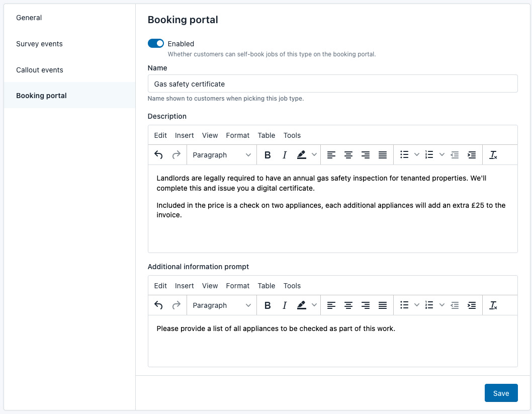
Task: Align right in Additional information editor
Action: point(366,305)
